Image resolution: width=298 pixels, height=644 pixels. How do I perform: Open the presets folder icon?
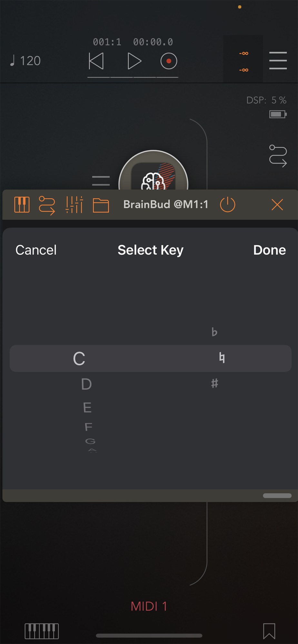pyautogui.click(x=101, y=205)
